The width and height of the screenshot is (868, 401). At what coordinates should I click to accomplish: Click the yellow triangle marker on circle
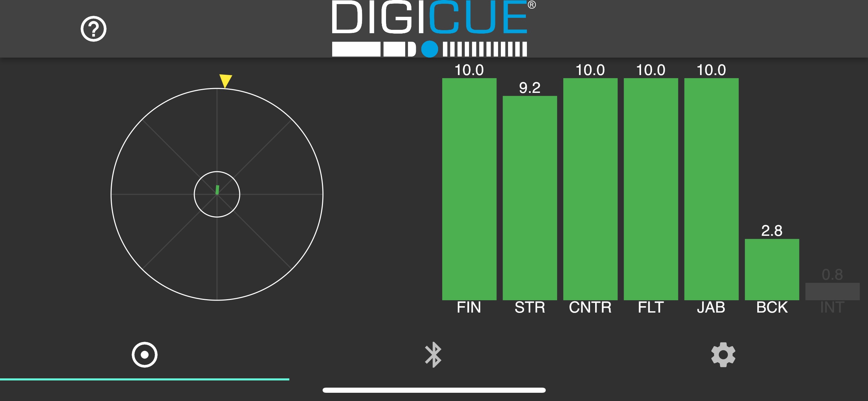[226, 81]
